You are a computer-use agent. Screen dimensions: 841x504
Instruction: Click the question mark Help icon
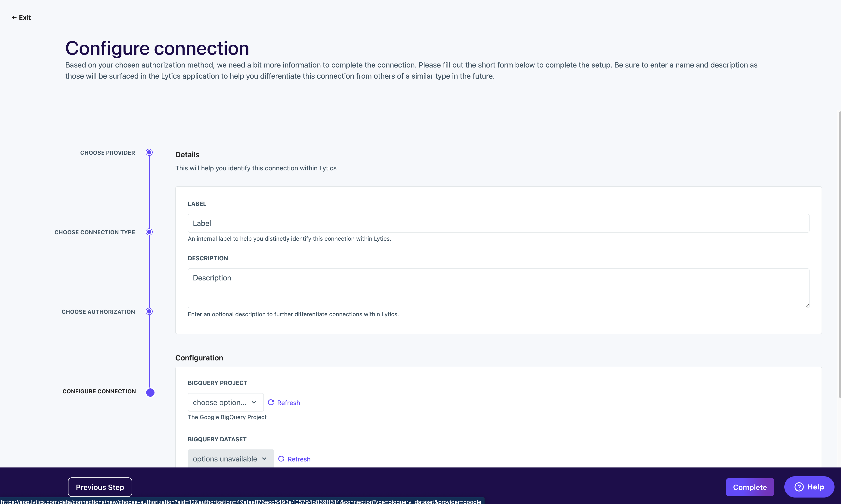click(799, 487)
